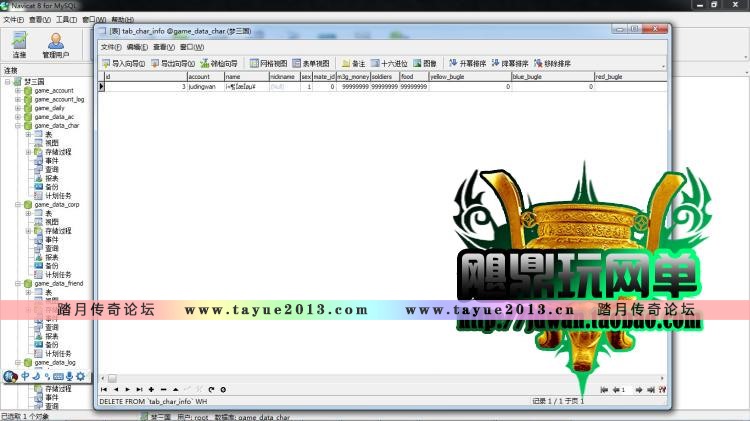Open the record limit settings icon
The width and height of the screenshot is (750, 421).
coord(662,390)
